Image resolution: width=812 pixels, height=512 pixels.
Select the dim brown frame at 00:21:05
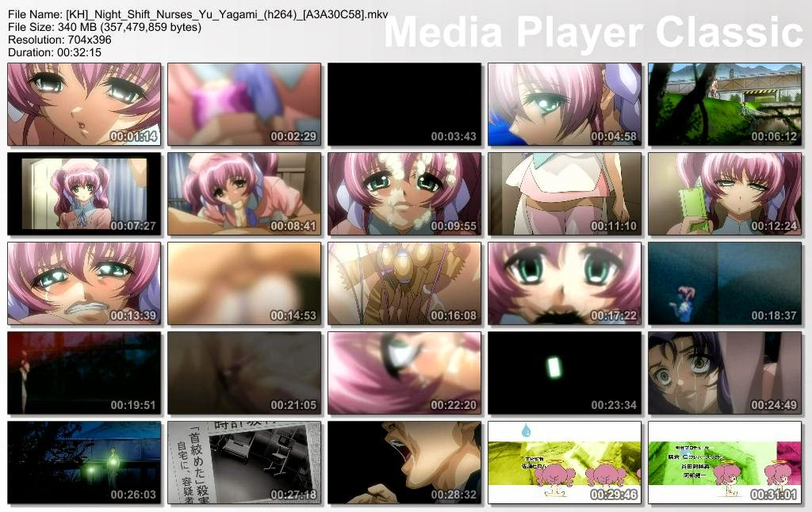(x=244, y=373)
